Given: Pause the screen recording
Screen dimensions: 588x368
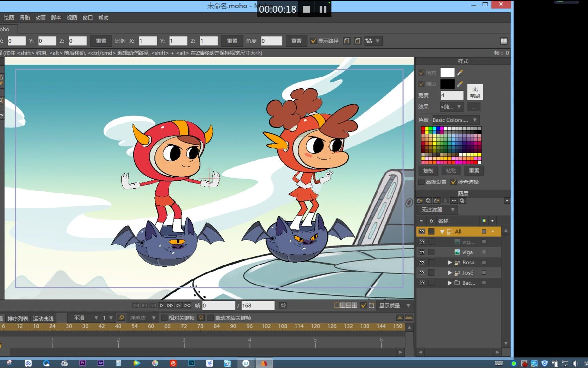Looking at the screenshot, I should [323, 9].
